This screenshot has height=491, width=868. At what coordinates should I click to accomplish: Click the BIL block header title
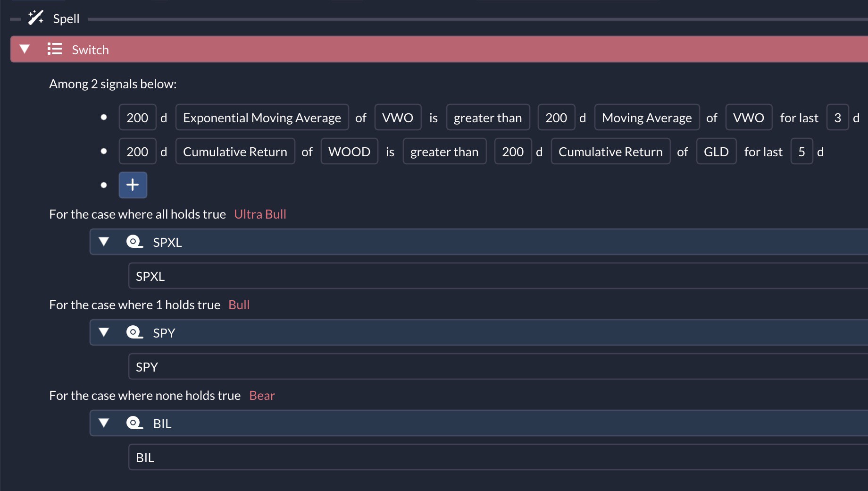162,423
